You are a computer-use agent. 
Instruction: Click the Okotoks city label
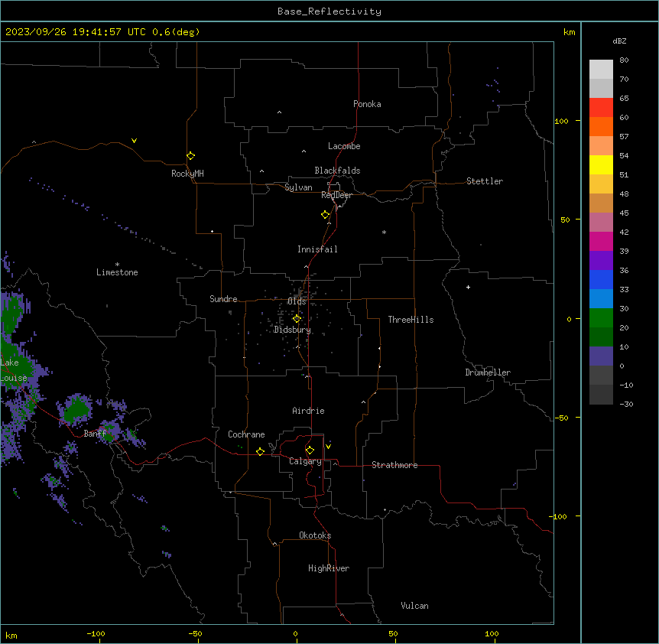click(315, 535)
